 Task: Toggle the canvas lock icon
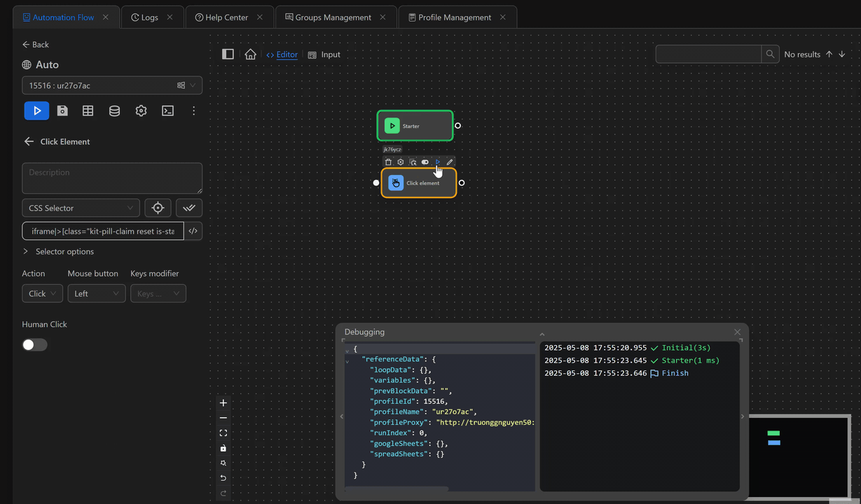click(223, 448)
